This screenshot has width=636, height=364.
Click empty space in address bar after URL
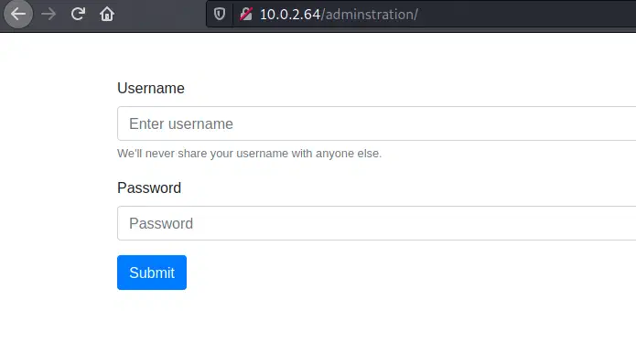(527, 15)
